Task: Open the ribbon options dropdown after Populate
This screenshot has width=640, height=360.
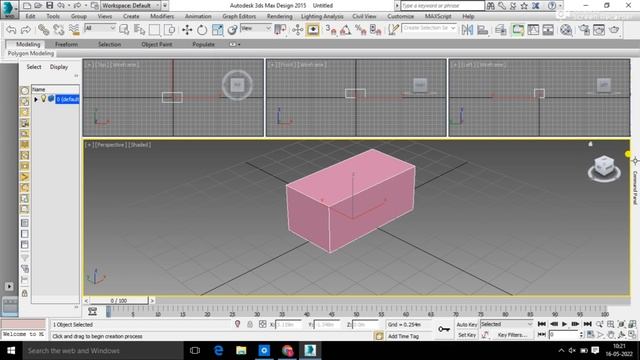Action: (x=235, y=44)
